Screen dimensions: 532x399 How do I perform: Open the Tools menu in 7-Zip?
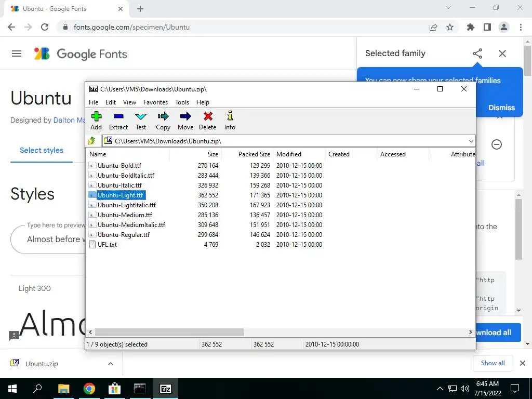click(x=182, y=102)
